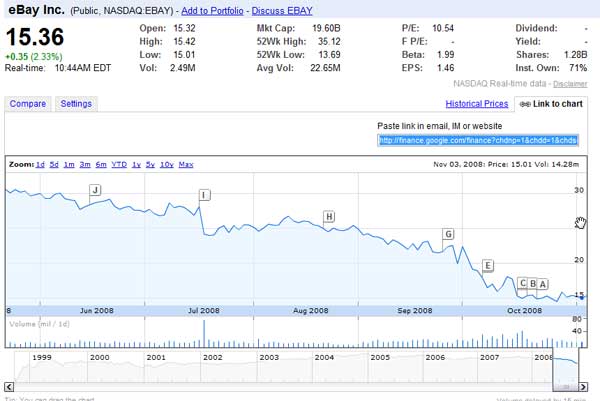Set chart zoom to 1m

pyautogui.click(x=69, y=165)
